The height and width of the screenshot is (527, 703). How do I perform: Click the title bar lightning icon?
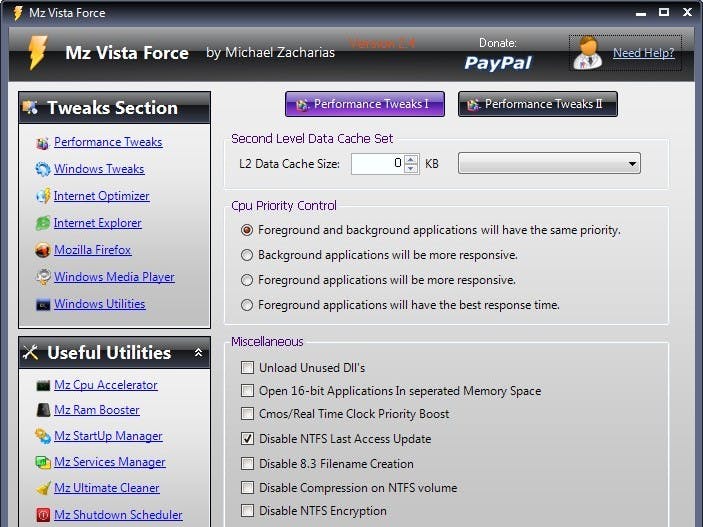(18, 13)
